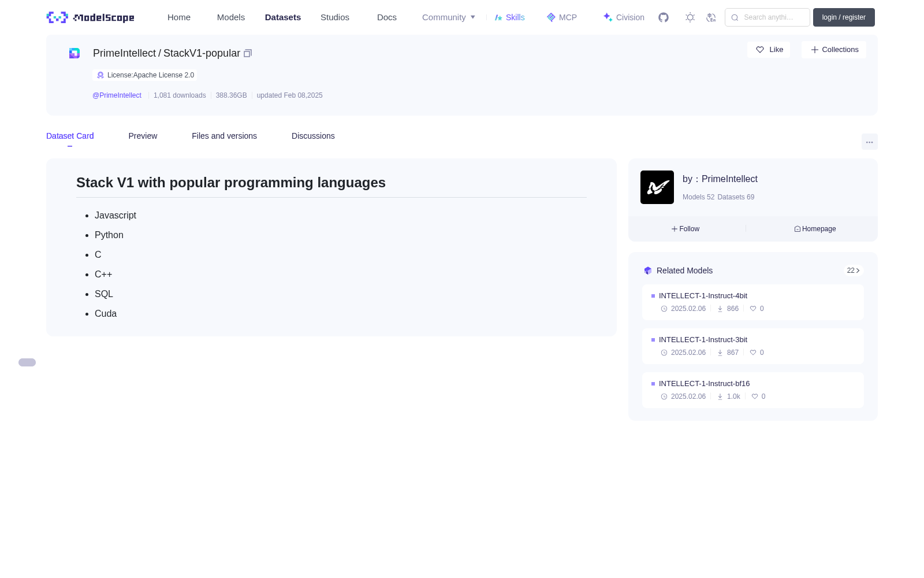Click the dataset avatar icon beside PrimeIntellect

point(74,53)
